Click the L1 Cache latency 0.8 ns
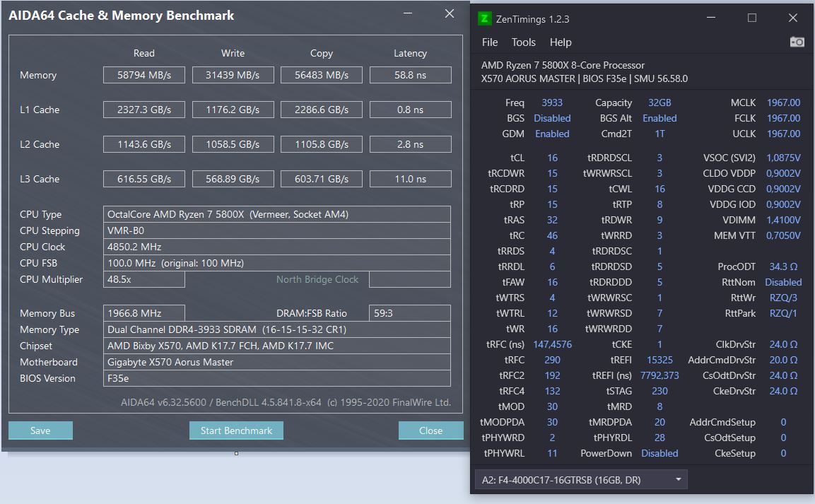The width and height of the screenshot is (815, 504). (410, 110)
